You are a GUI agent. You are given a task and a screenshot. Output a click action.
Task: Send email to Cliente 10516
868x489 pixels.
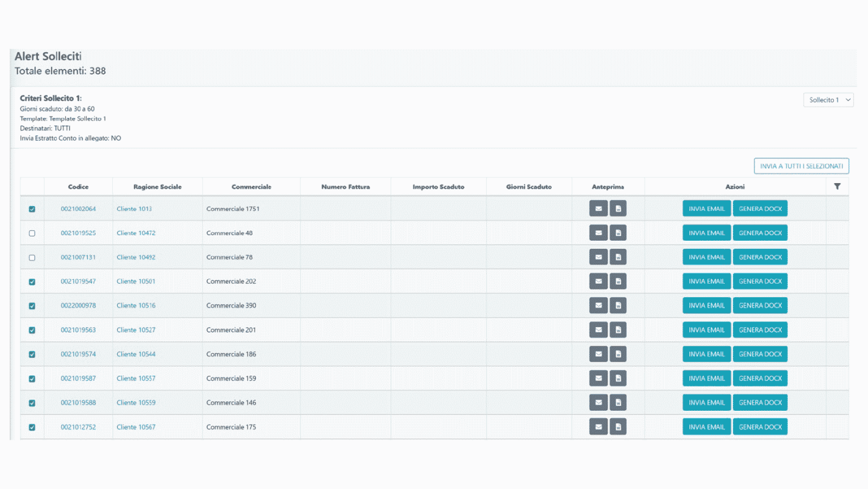[707, 305]
